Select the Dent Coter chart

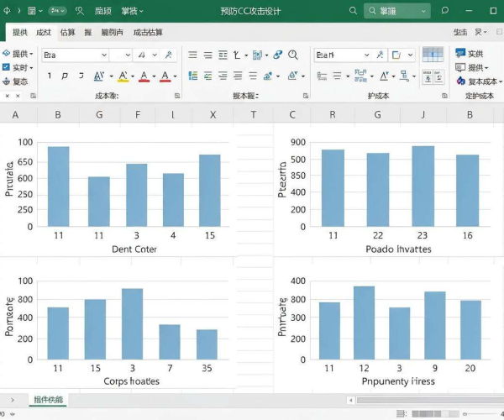tap(118, 193)
